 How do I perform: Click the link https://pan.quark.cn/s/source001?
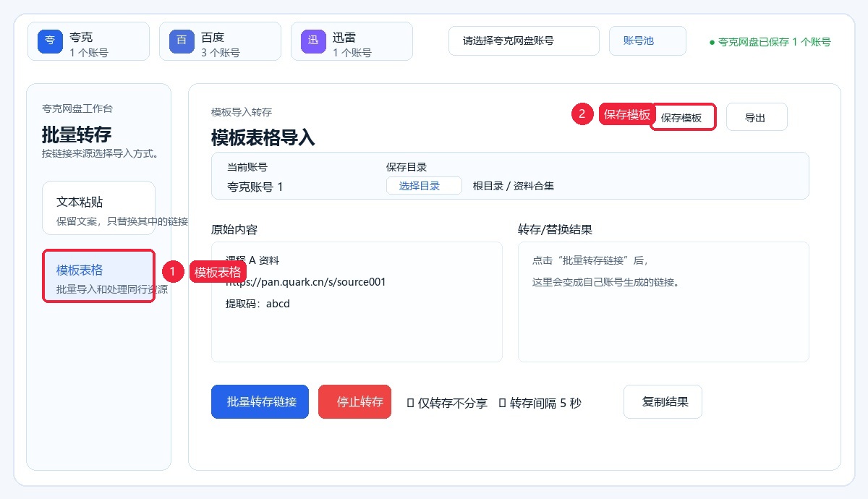[305, 281]
